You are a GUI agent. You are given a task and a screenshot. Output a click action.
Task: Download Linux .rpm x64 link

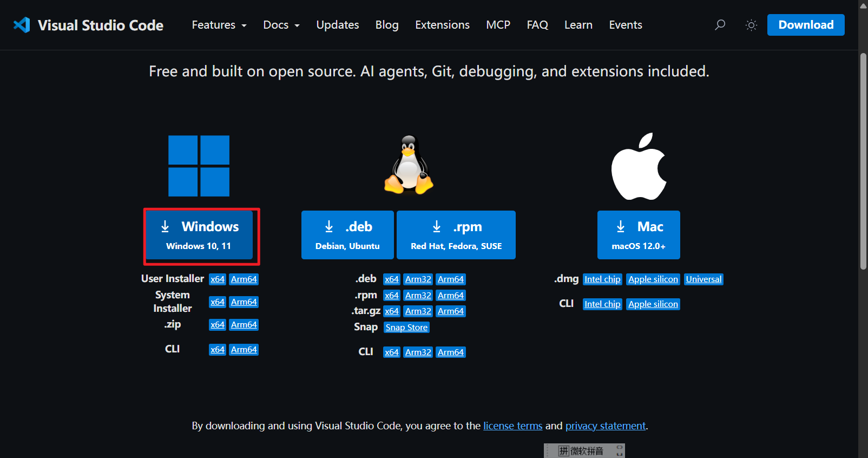392,296
